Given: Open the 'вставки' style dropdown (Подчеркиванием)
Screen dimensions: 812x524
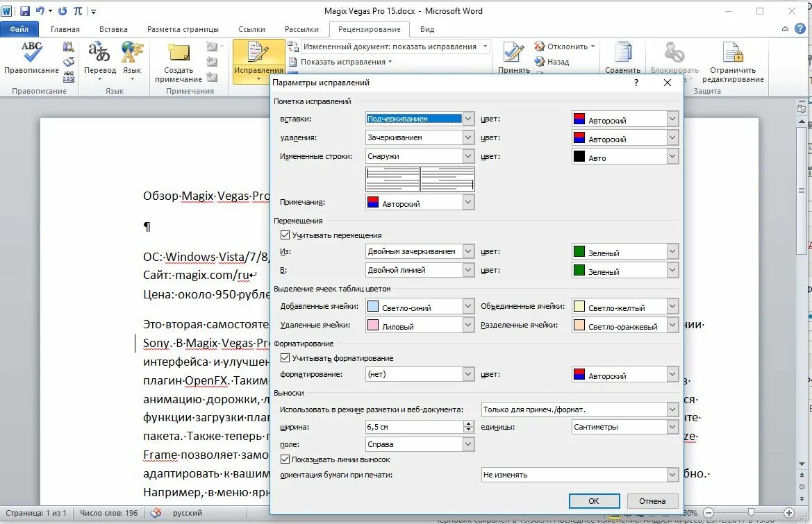Looking at the screenshot, I should 420,119.
